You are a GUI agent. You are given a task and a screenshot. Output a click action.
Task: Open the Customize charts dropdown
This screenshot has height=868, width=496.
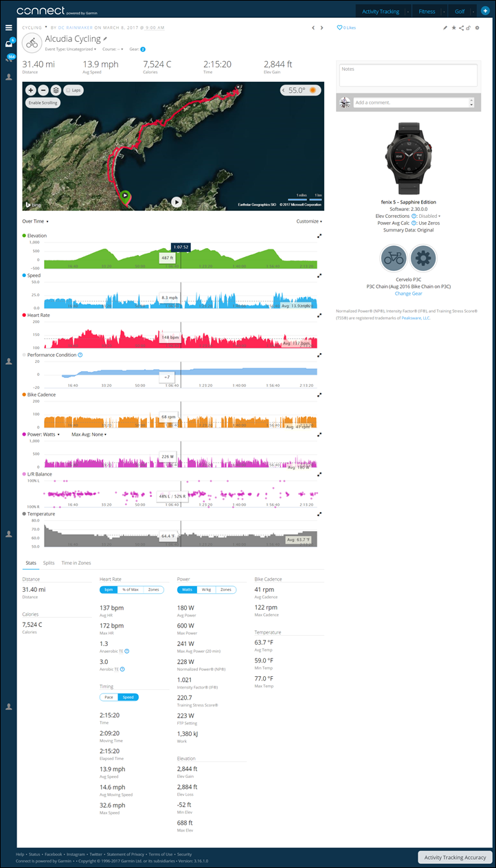pyautogui.click(x=309, y=221)
